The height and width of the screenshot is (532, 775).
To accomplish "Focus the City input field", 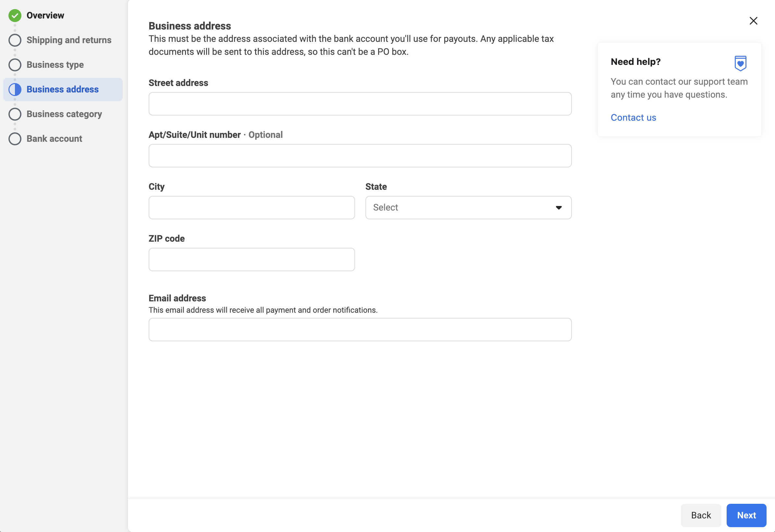I will coord(252,208).
